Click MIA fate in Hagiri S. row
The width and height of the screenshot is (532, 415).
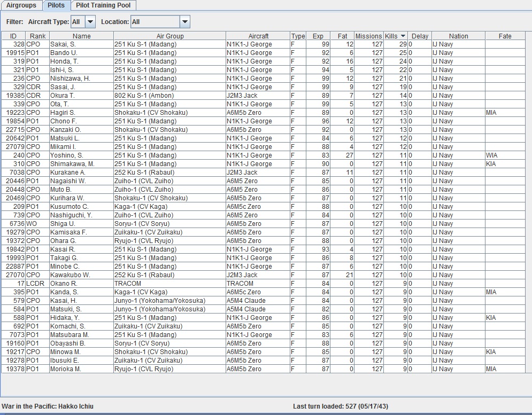point(491,113)
